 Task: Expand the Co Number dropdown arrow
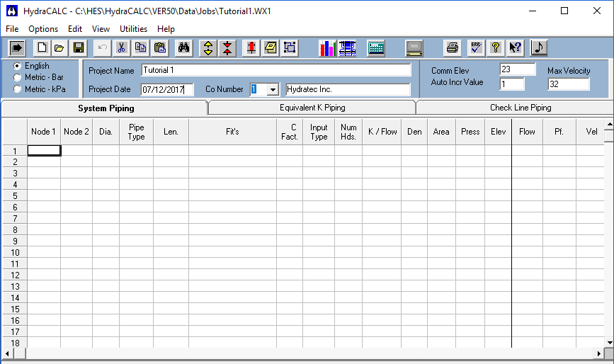273,90
